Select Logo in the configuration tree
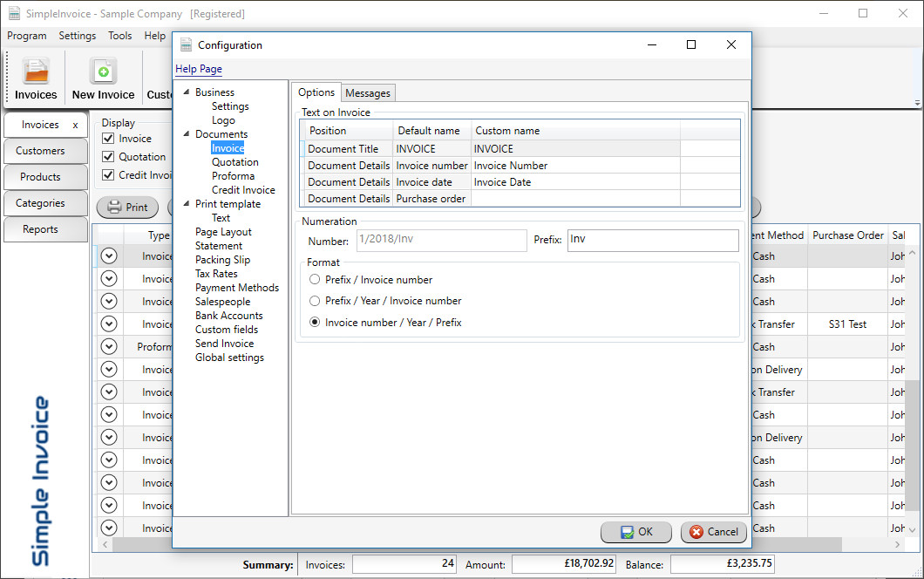This screenshot has height=579, width=924. coord(223,120)
